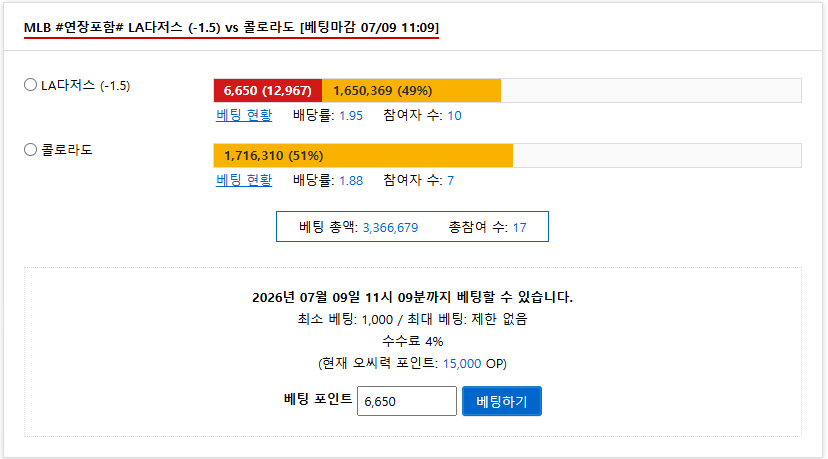Click the 베팅 총액 3,366,679 value
This screenshot has height=459, width=828.
click(390, 228)
